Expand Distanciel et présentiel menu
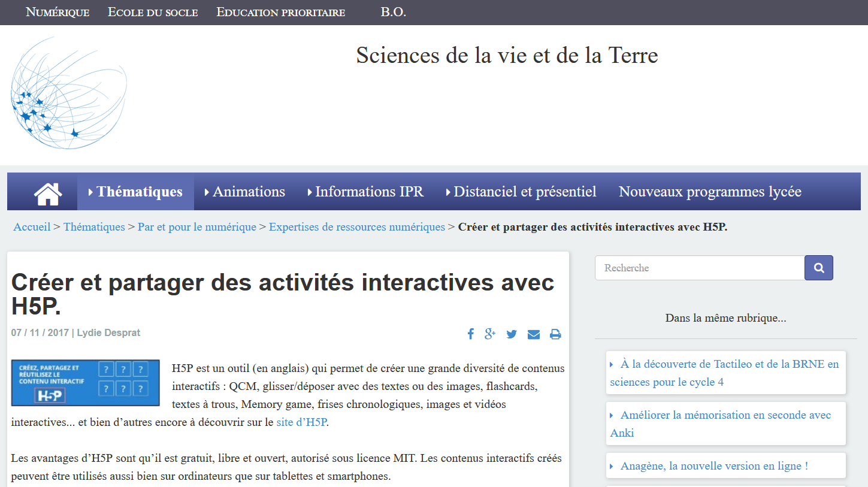Screen dimensions: 868x487 (521, 192)
